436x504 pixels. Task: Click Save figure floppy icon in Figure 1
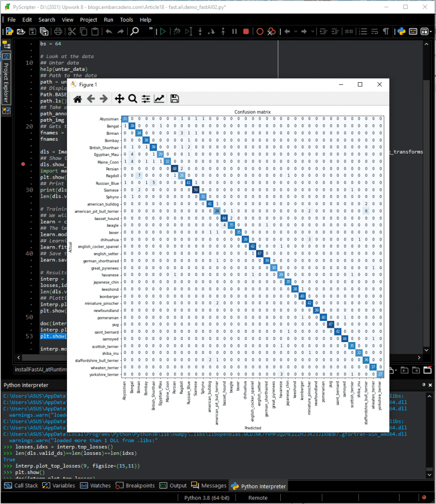175,98
